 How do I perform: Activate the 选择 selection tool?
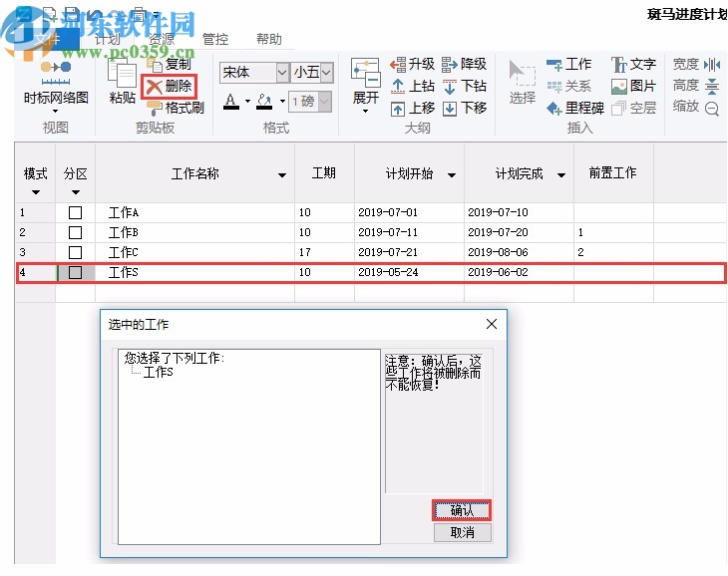click(522, 82)
